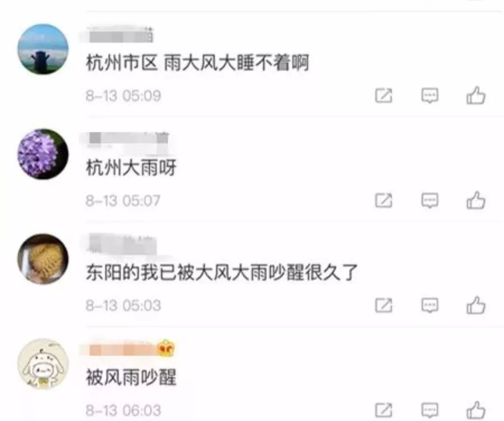The image size is (504, 421).
Task: Like the 杭州市区 雨大风大睡不着啊 comment
Action: tap(476, 96)
